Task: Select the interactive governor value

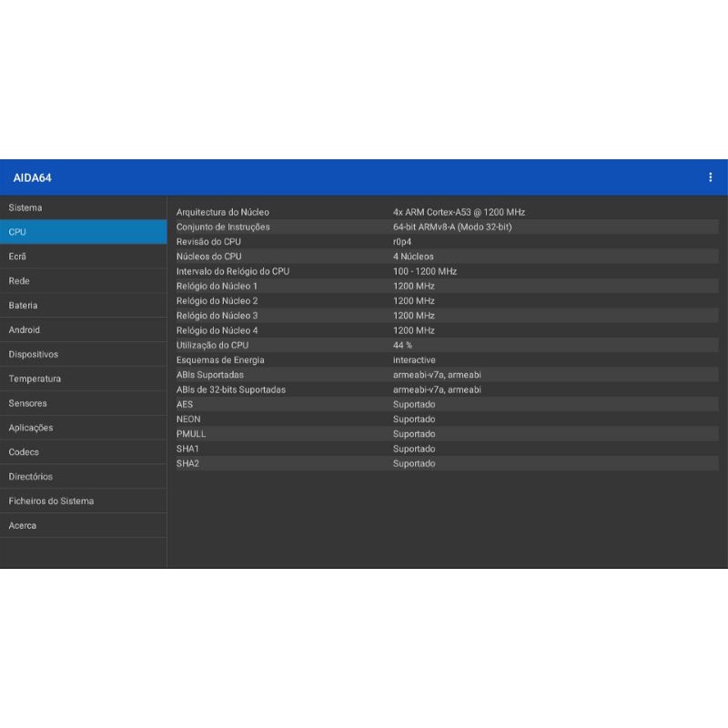Action: [x=414, y=359]
